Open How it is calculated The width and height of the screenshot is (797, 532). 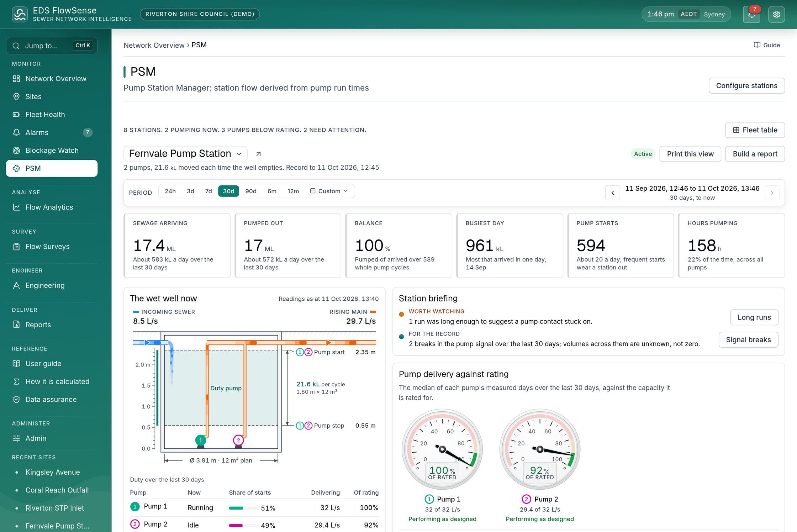pos(52,381)
